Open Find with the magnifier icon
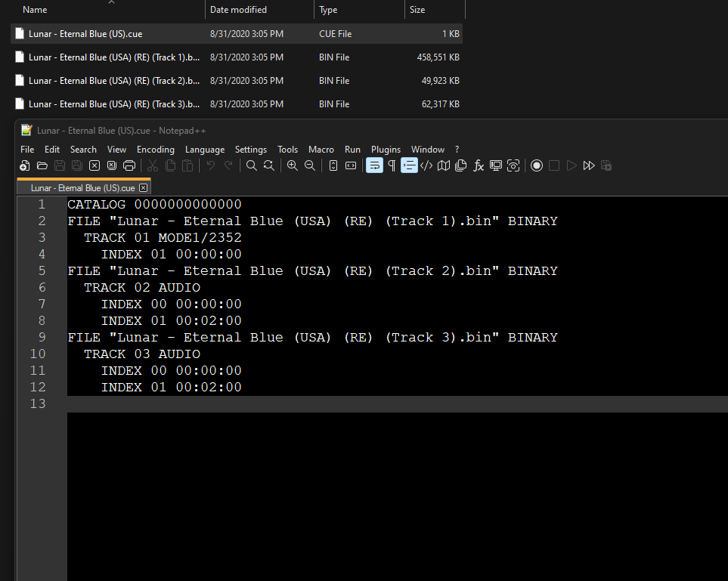The width and height of the screenshot is (728, 581). (251, 165)
